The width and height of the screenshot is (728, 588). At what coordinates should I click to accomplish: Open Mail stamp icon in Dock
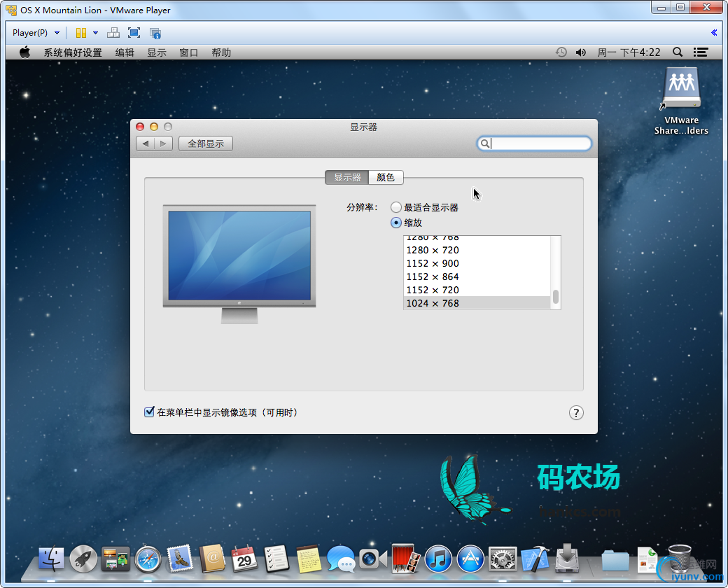coord(180,559)
